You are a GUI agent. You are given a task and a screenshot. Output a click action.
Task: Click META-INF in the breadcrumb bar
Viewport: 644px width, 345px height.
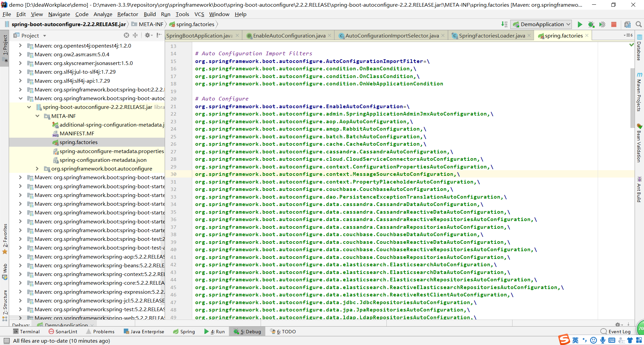(x=147, y=24)
